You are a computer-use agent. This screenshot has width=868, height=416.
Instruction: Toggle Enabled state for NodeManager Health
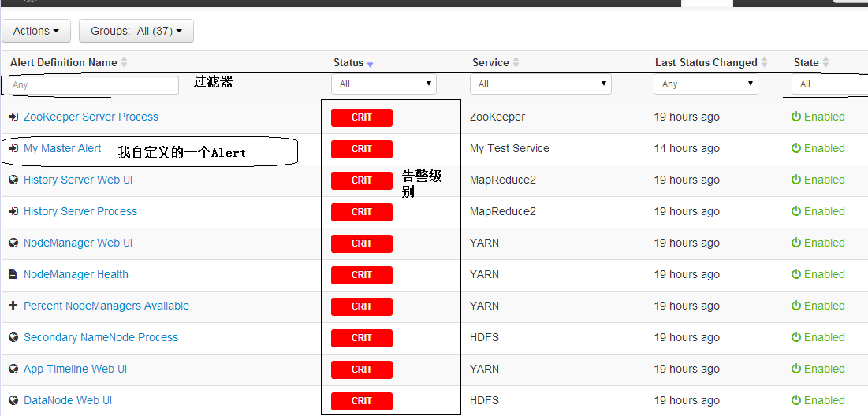[818, 274]
